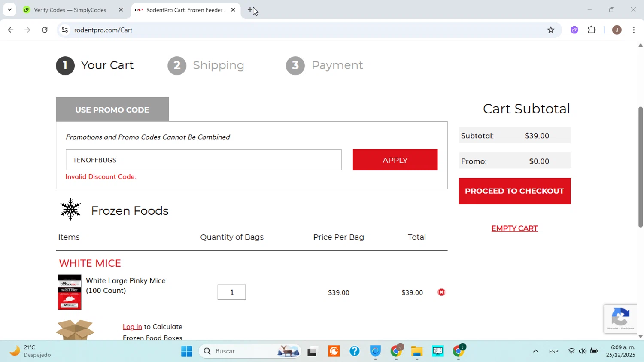This screenshot has width=644, height=362.
Task: Open the Chrome profile avatar J
Action: tap(617, 30)
